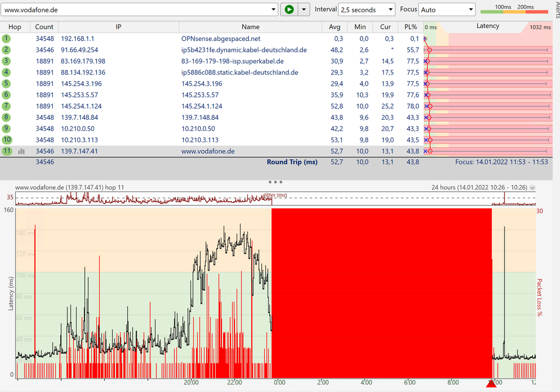This screenshot has height=392, width=560.
Task: Open the Alerts side panel tab
Action: [557, 10]
